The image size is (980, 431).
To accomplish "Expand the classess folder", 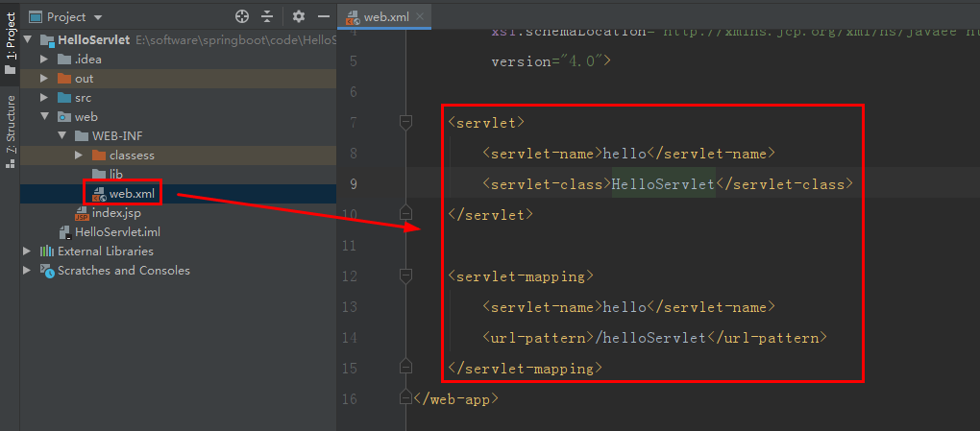I will click(x=78, y=155).
